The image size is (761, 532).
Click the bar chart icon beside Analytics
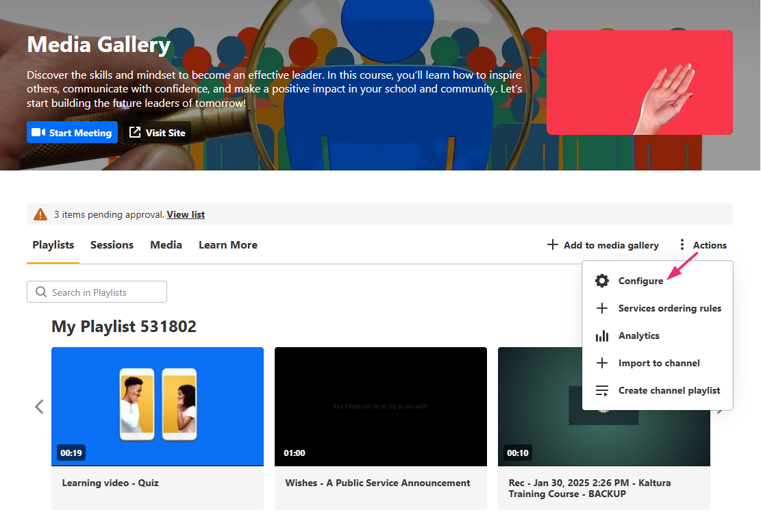[602, 335]
